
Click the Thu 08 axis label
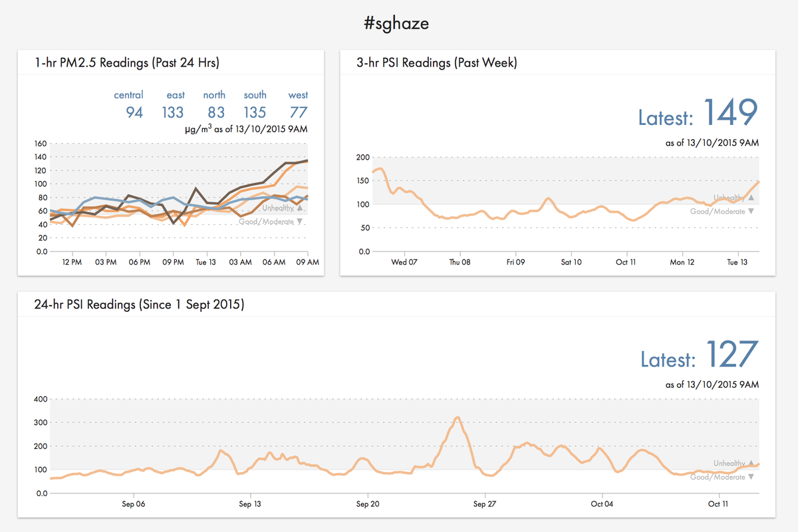pyautogui.click(x=460, y=263)
